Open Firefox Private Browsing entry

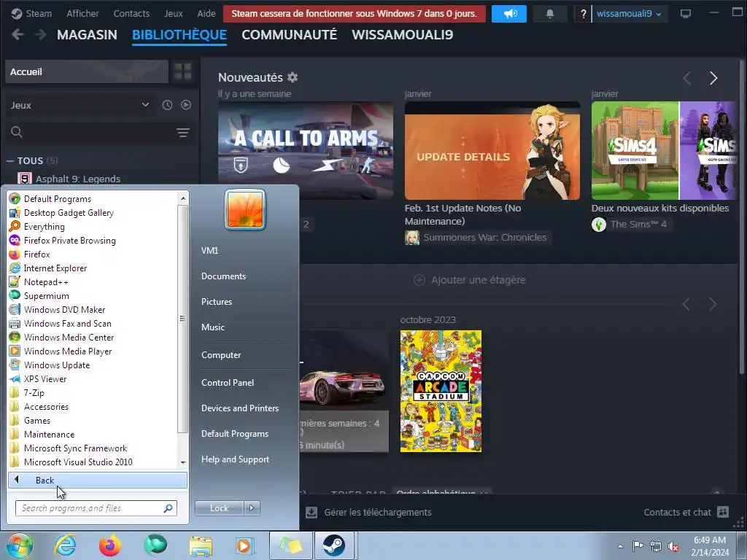tap(69, 241)
